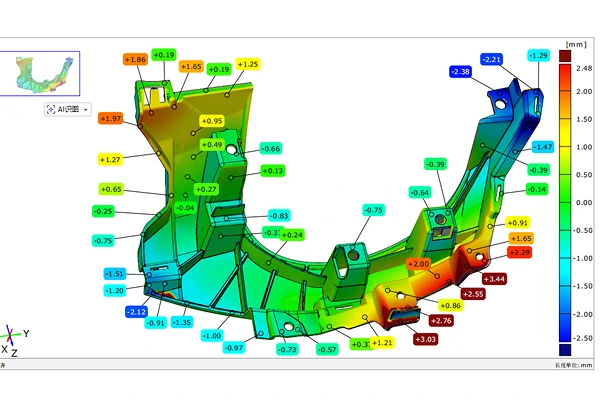This screenshot has width=600, height=400.
Task: Open the AI识图 dropdown arrow
Action: coord(86,110)
